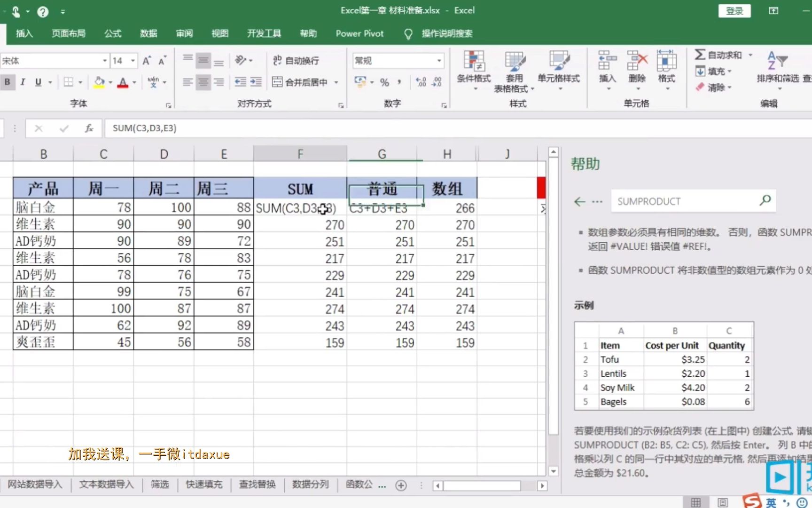Toggle Bold formatting

pos(7,82)
